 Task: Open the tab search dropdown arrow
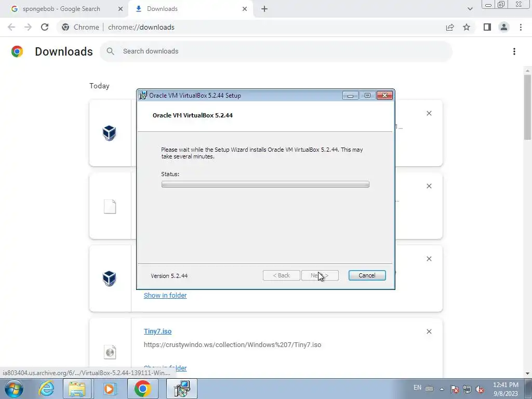(x=470, y=9)
